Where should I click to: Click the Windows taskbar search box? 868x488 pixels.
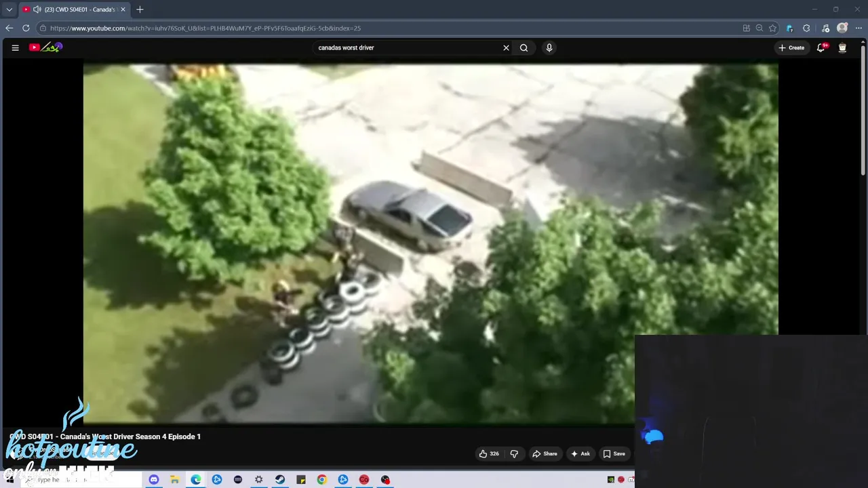[81, 480]
